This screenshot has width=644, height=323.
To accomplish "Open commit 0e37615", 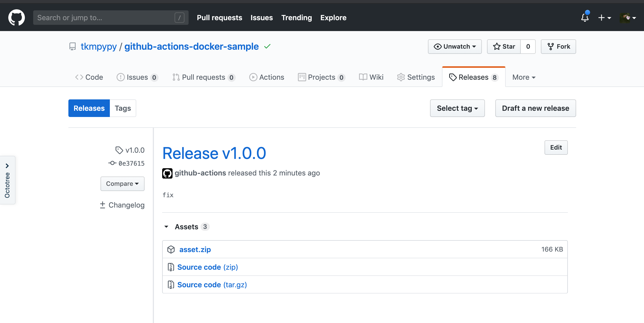I will (131, 163).
